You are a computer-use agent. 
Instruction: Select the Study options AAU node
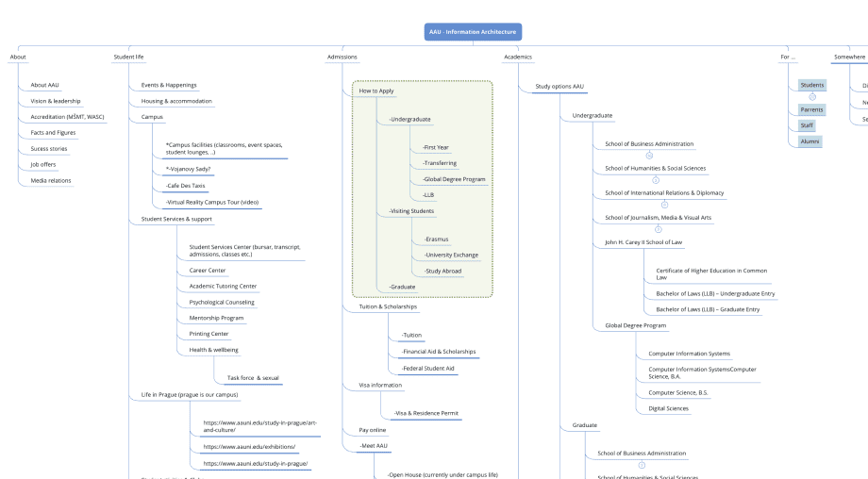pyautogui.click(x=559, y=87)
